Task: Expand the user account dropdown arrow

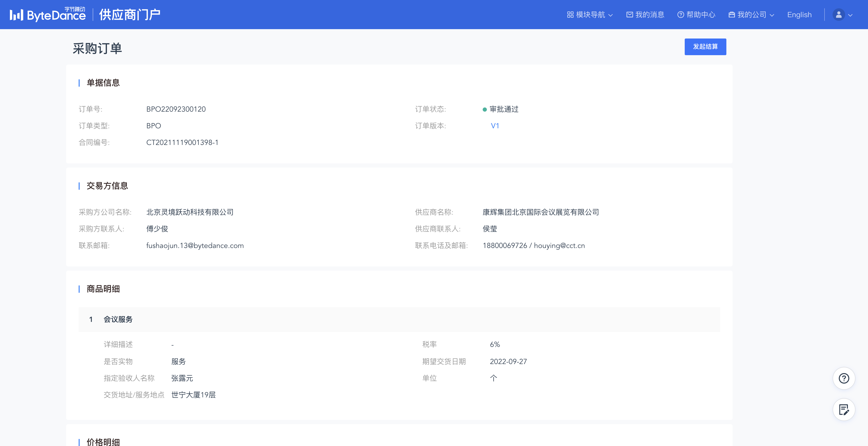Action: point(850,15)
